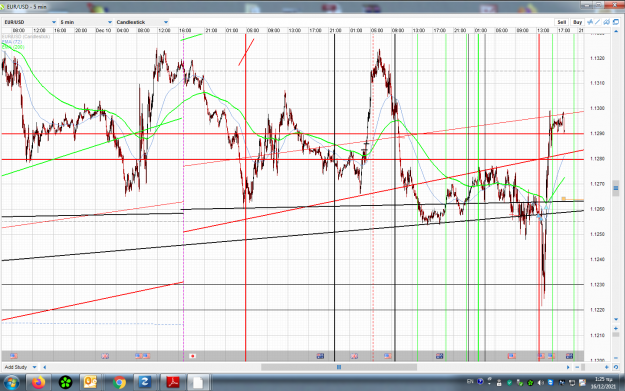Click the vertical scale handle on right
Screen dimensions: 625x391
pyautogui.click(x=616, y=188)
